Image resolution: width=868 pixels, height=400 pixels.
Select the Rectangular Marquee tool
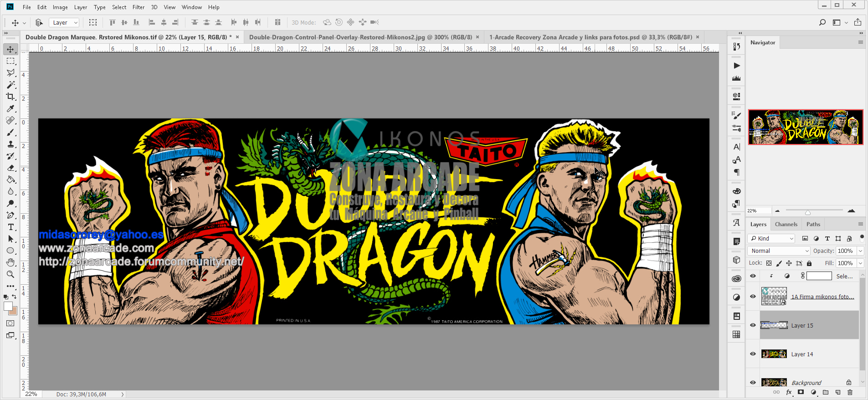(x=10, y=61)
